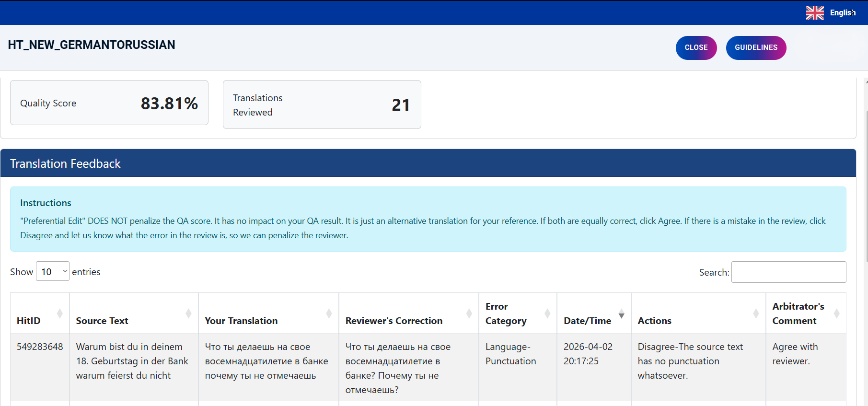Click the Translation Feedback panel header
The width and height of the screenshot is (868, 406).
[x=428, y=163]
